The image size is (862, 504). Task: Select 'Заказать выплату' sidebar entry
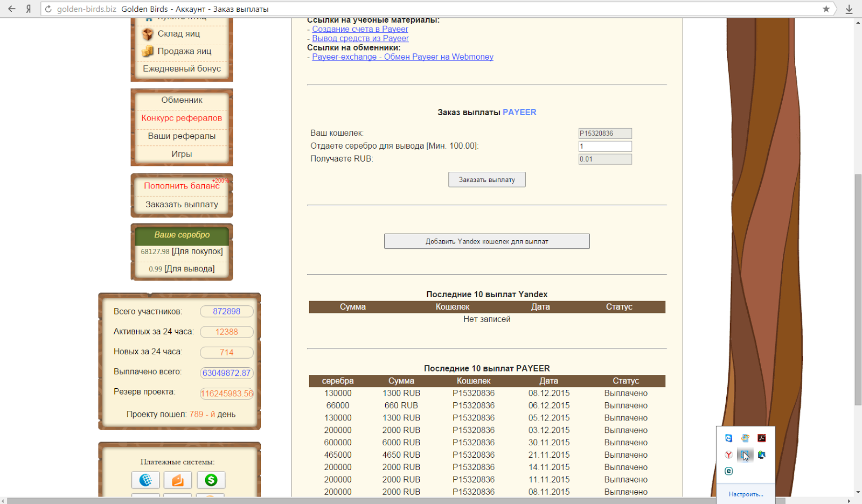coord(182,205)
